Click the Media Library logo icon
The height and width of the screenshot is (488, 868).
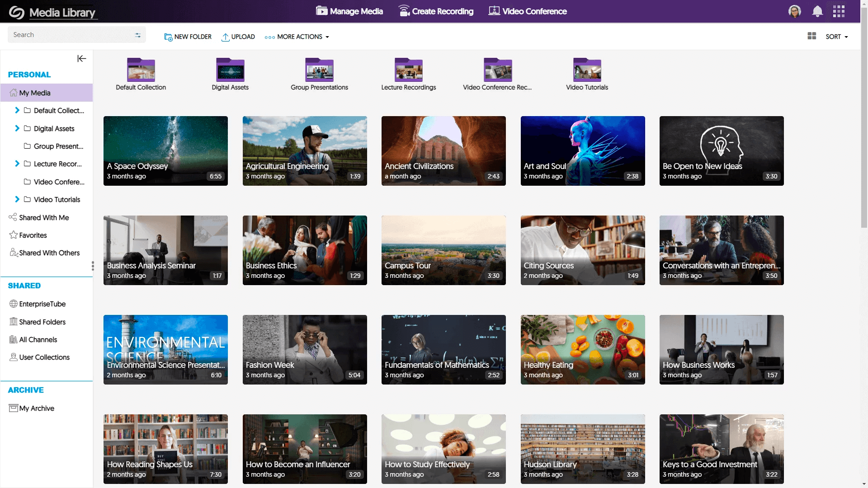pyautogui.click(x=16, y=12)
